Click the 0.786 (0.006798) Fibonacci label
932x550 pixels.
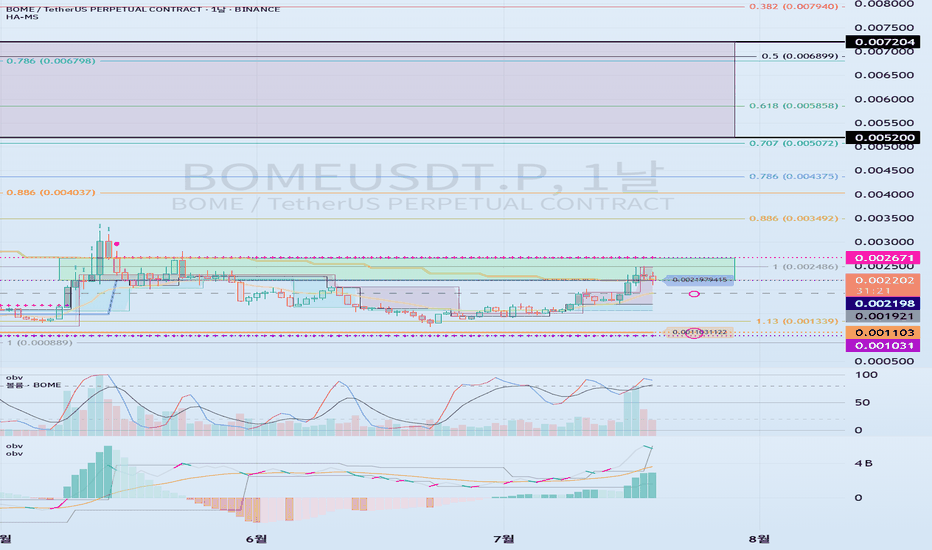click(x=51, y=61)
